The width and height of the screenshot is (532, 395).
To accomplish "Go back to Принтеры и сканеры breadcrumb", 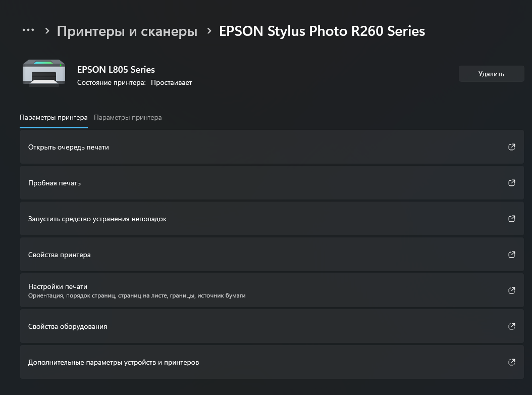I will point(127,31).
